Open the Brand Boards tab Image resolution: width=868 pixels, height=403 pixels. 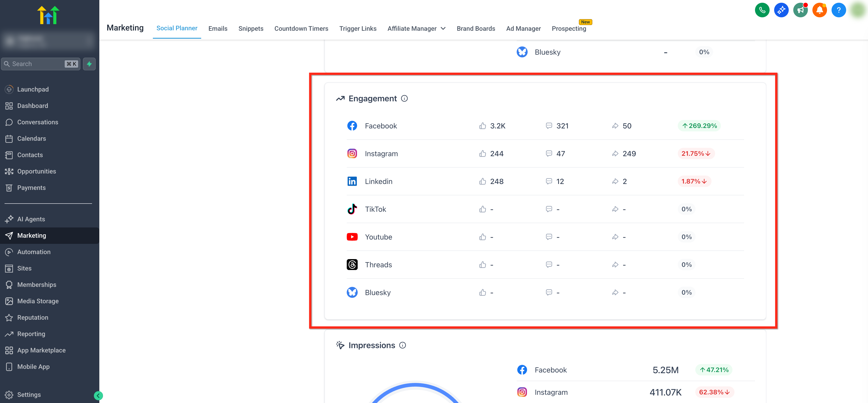pyautogui.click(x=475, y=29)
